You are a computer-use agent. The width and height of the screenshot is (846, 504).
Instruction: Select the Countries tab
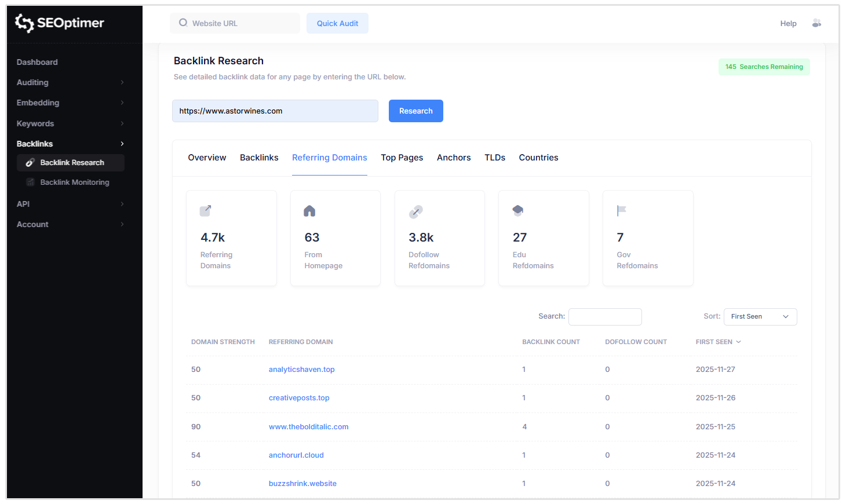538,157
